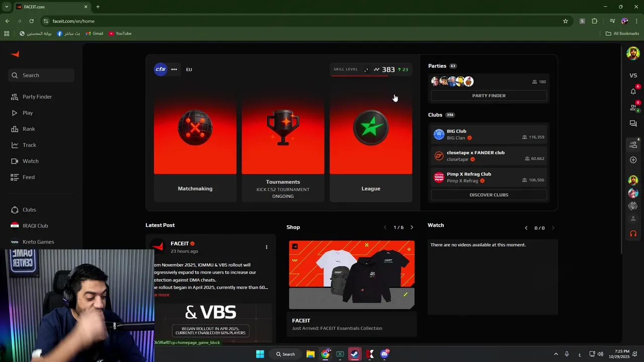
Task: Open the friends list icon with badges
Action: [633, 107]
